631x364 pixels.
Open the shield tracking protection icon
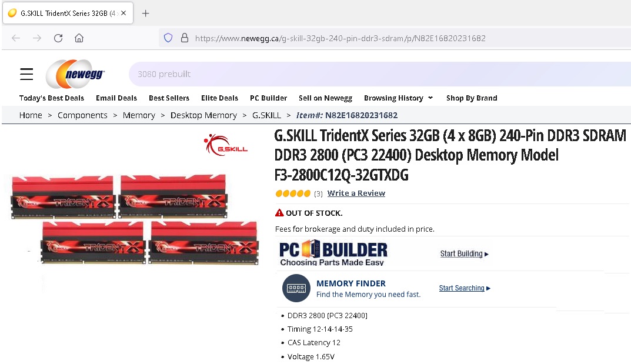coord(168,38)
